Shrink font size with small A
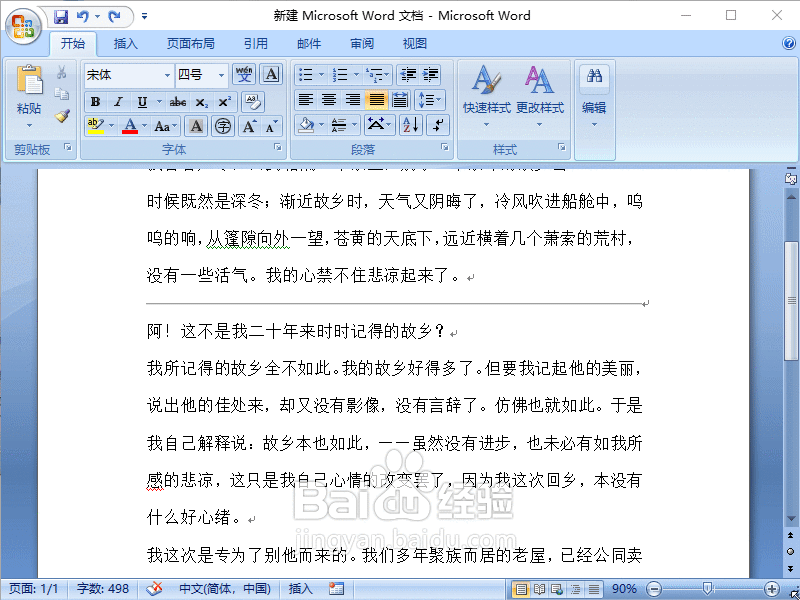Screen dimensions: 800x600 tap(270, 126)
